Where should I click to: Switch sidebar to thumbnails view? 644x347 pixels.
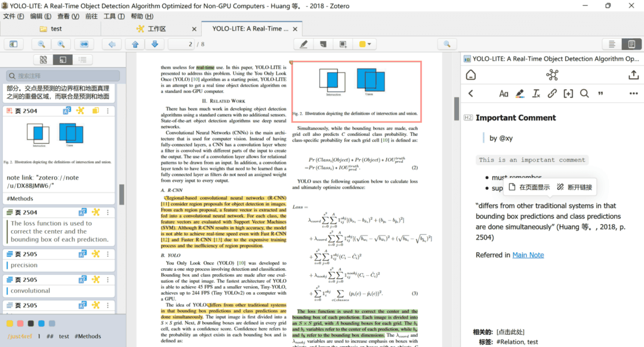43,60
